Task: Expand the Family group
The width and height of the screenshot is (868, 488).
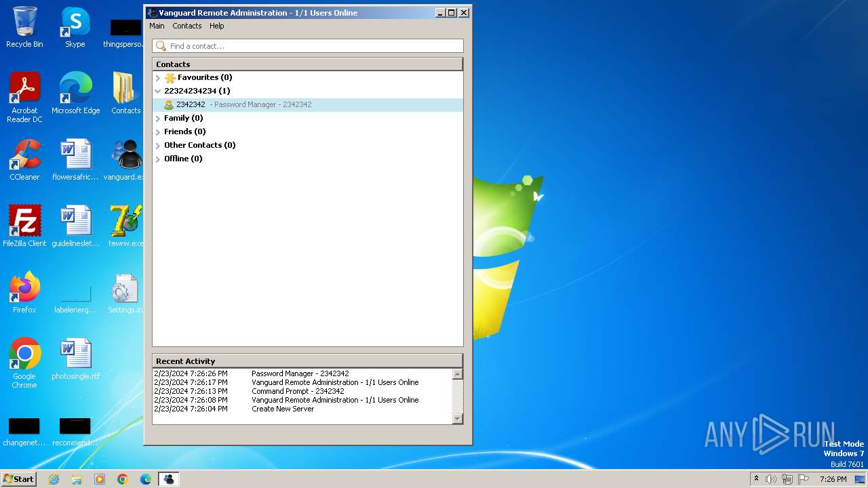Action: pos(158,119)
